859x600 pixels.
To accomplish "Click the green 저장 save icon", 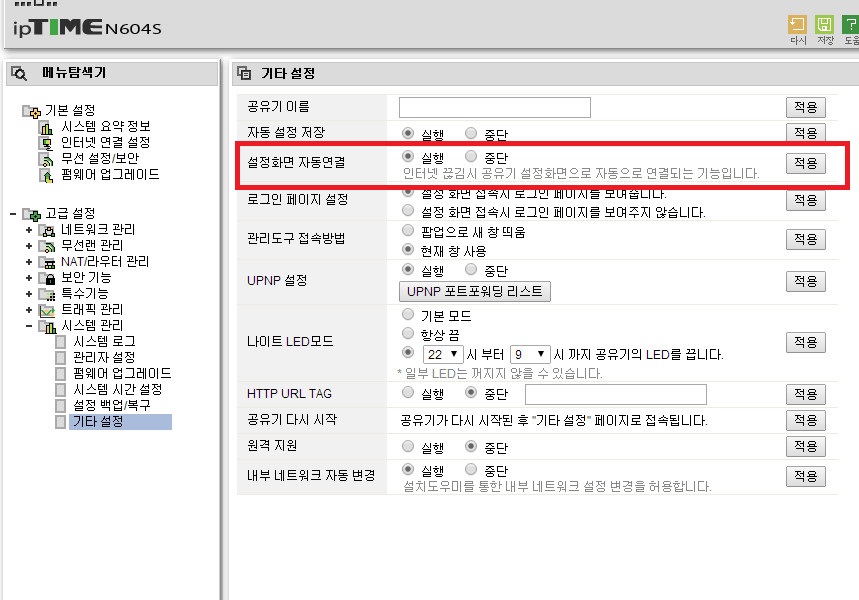I will [x=824, y=25].
